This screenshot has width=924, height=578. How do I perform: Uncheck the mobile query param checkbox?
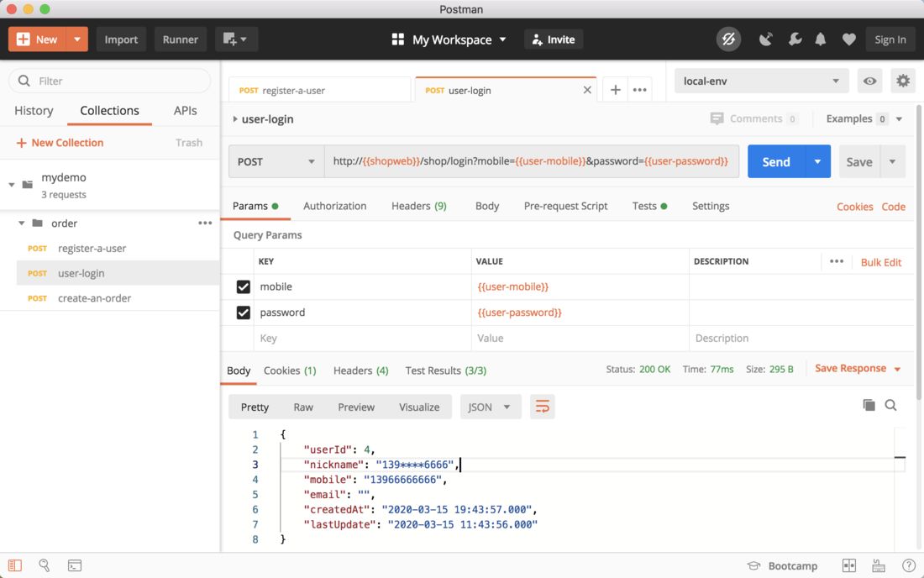[244, 287]
